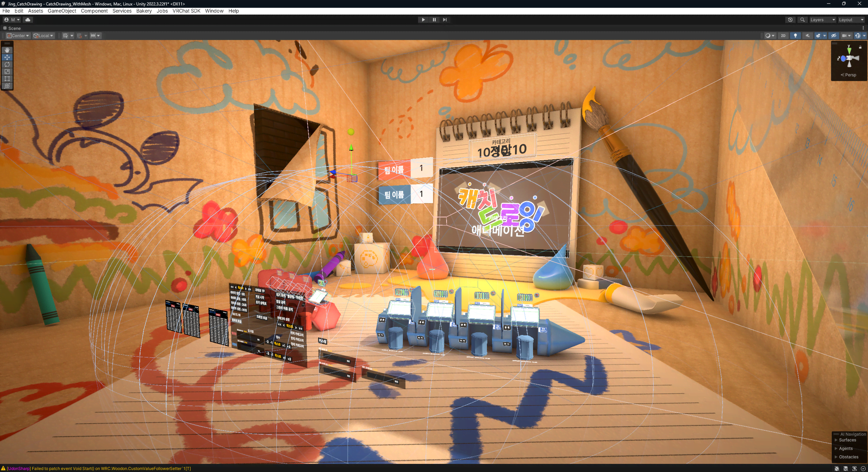The image size is (868, 472).
Task: Open the Undo History button
Action: click(x=790, y=20)
